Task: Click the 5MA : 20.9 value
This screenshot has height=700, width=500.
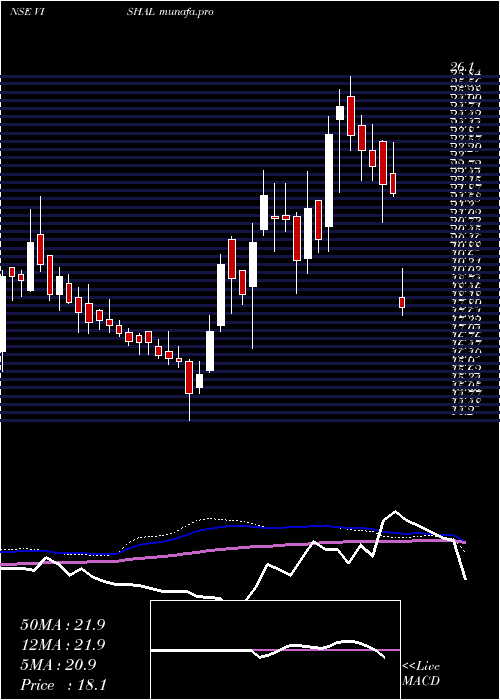Action: tap(58, 665)
